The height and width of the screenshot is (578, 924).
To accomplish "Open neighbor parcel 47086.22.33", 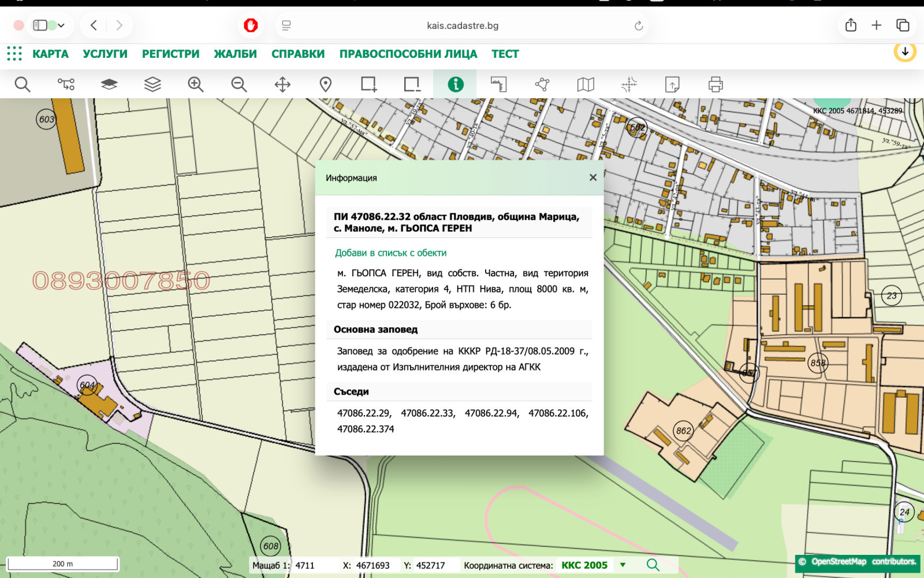I will click(428, 413).
